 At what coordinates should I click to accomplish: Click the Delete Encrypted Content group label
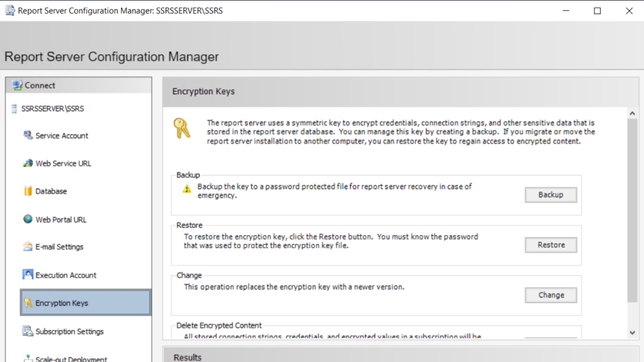click(219, 326)
